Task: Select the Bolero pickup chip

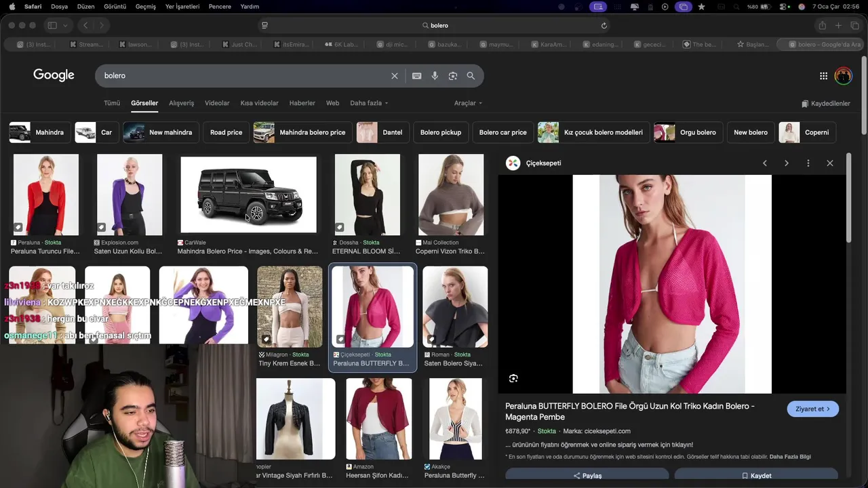Action: tap(441, 132)
